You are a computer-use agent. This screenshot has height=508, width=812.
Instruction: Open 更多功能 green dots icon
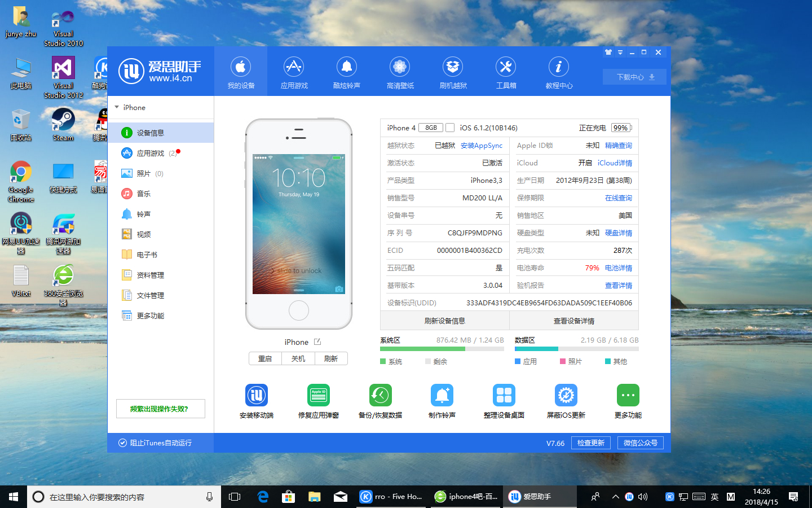coord(628,395)
